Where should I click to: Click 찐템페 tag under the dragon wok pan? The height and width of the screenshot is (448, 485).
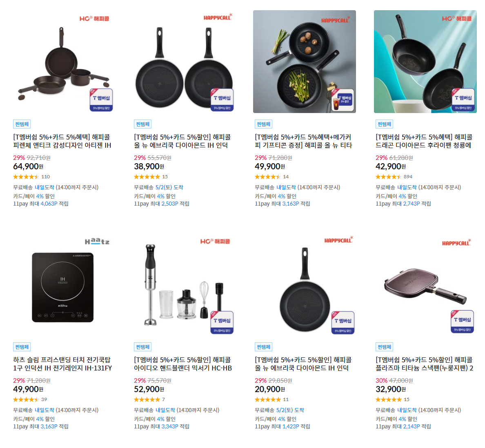coord(385,124)
